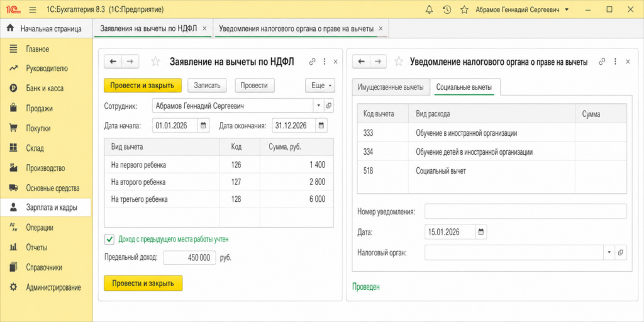This screenshot has width=644, height=322.
Task: Uncheck Доход с предыдущего места работы учтен
Action: 109,238
